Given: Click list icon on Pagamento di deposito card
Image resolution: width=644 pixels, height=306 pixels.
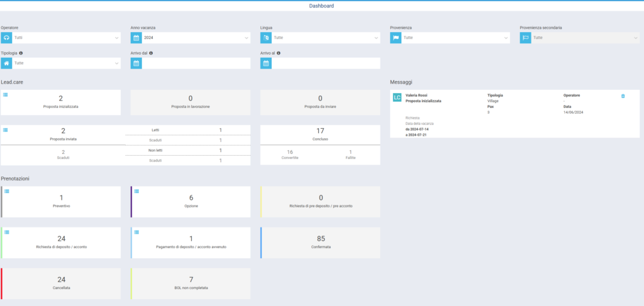Looking at the screenshot, I should [x=136, y=232].
